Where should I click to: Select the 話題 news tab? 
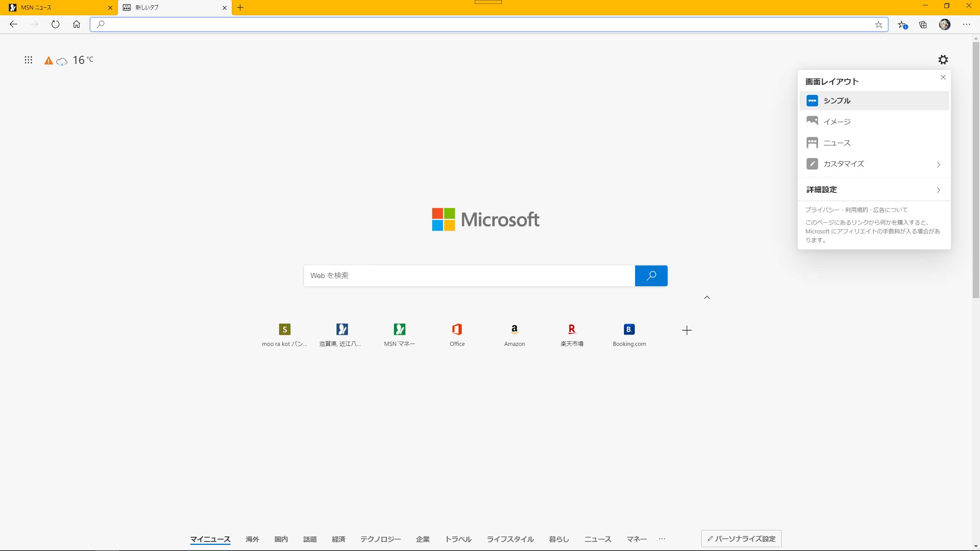[310, 539]
